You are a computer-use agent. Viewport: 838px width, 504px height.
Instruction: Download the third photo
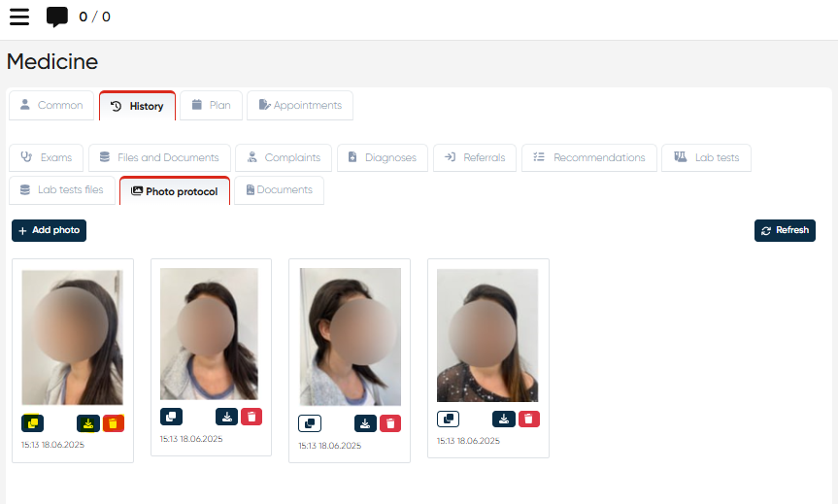(x=365, y=423)
